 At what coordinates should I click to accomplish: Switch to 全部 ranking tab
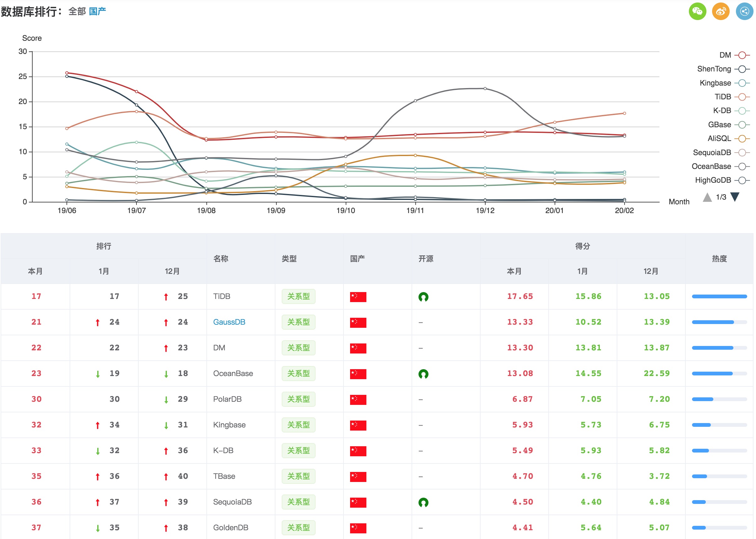[77, 12]
